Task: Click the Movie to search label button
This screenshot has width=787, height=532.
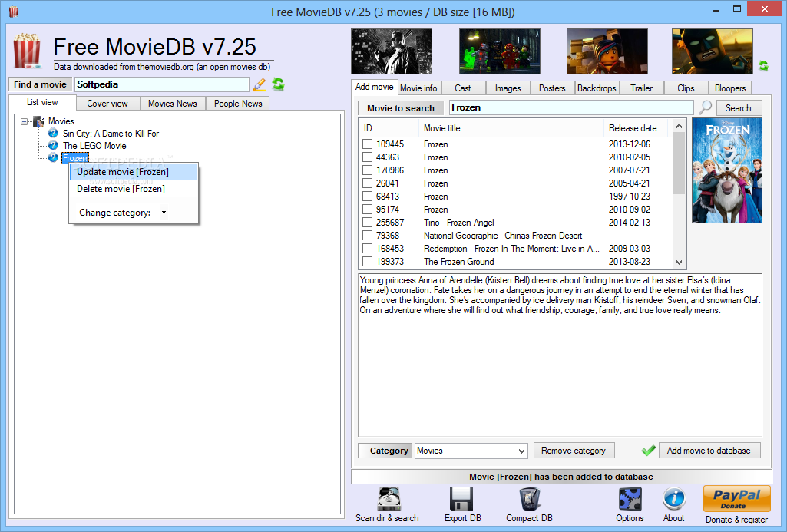Action: coord(401,108)
